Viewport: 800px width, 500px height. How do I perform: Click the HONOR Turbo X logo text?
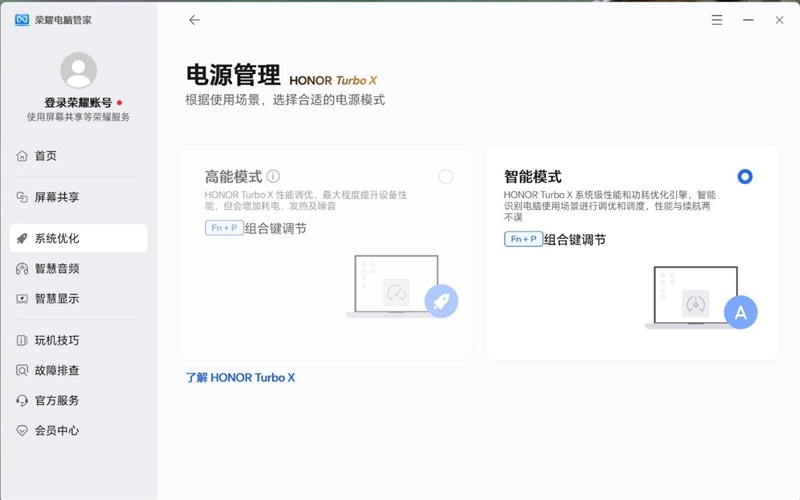point(333,81)
